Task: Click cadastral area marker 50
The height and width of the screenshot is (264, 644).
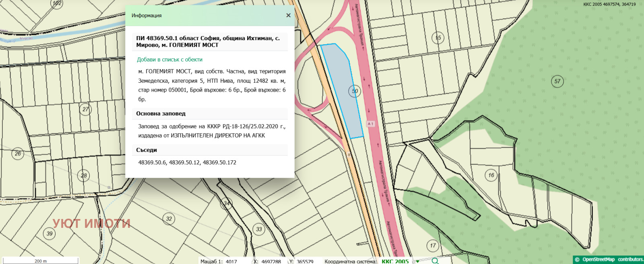Action: point(355,91)
